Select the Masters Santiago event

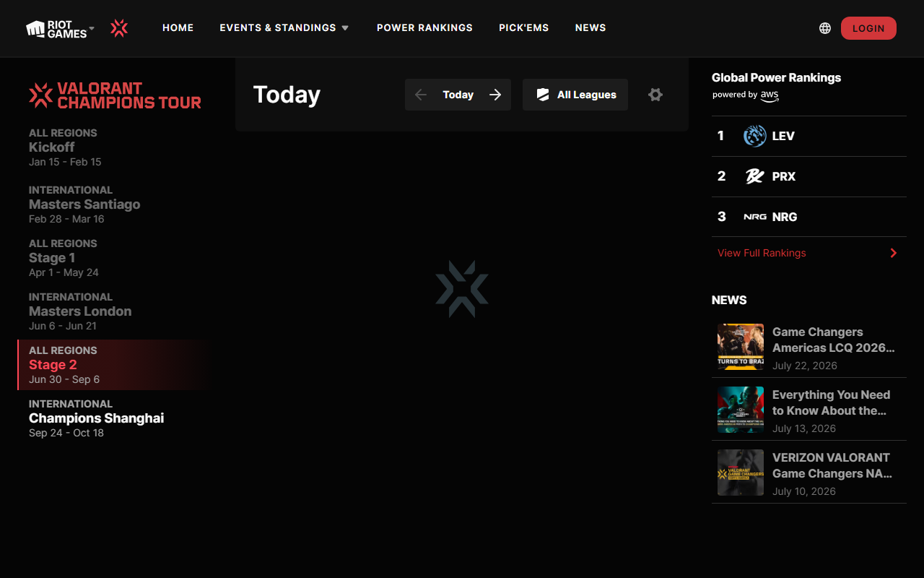pos(115,204)
